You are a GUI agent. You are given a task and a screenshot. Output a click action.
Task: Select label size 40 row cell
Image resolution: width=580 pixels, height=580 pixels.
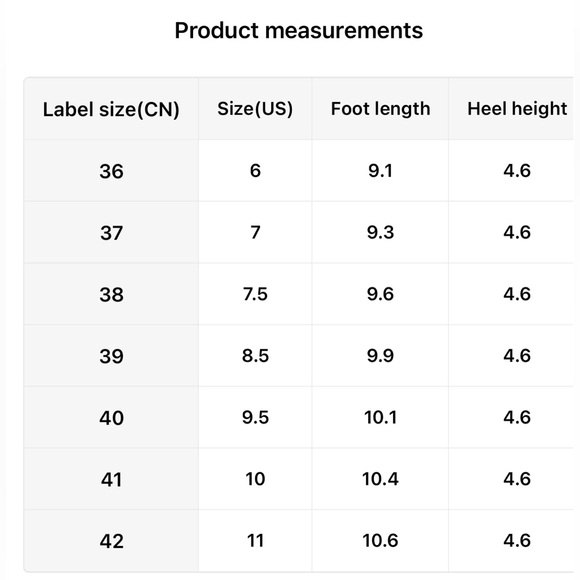point(111,417)
